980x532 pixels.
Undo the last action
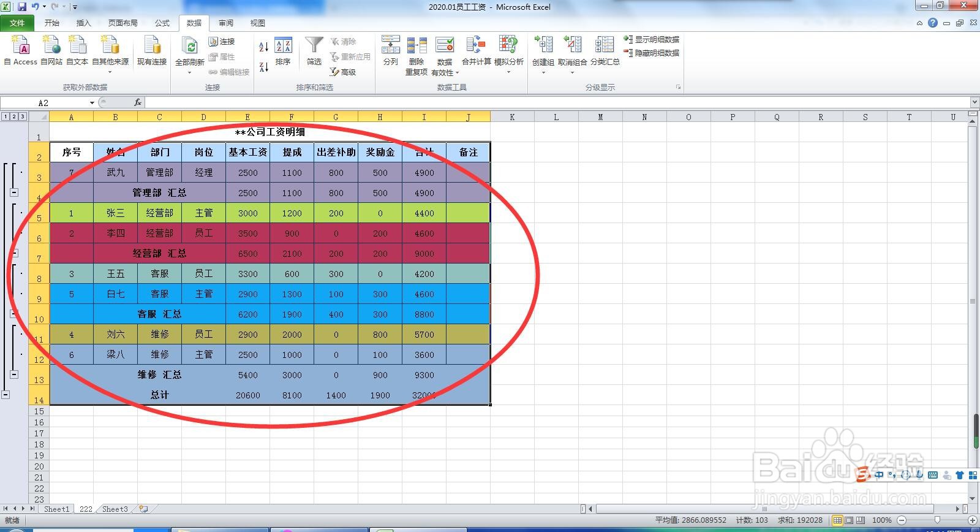point(35,7)
